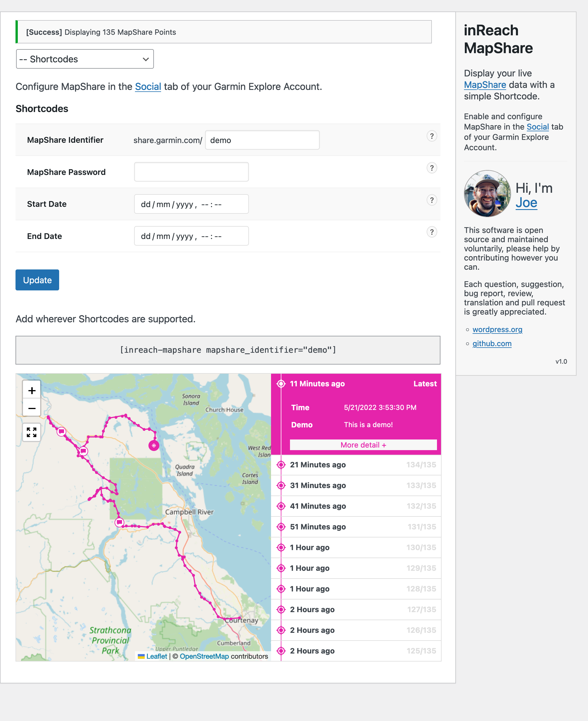Open the Shortcodes dropdown
The image size is (588, 721).
[x=85, y=59]
